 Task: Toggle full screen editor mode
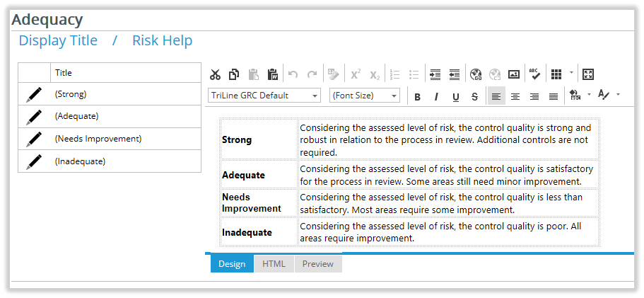pos(588,74)
